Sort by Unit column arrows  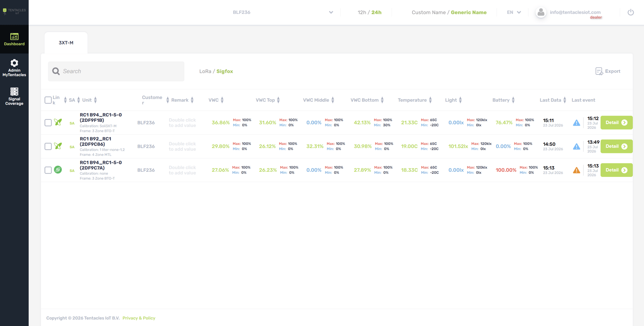click(x=95, y=100)
